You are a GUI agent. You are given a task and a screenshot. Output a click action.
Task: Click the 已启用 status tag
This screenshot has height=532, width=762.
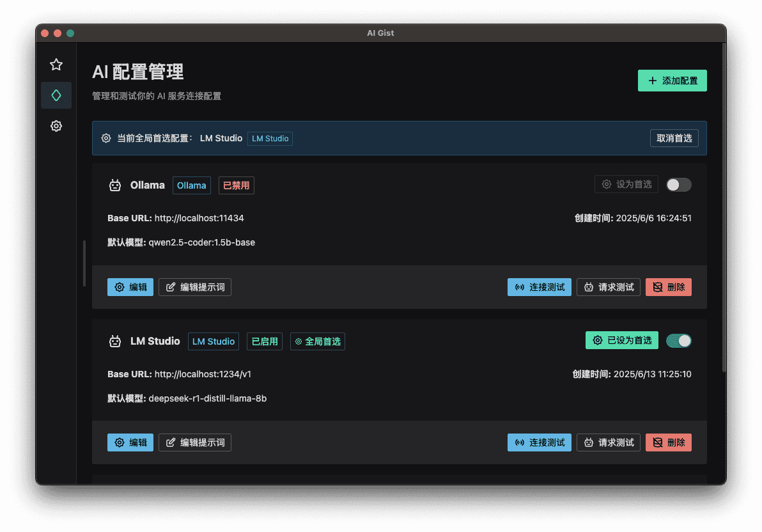tap(265, 341)
